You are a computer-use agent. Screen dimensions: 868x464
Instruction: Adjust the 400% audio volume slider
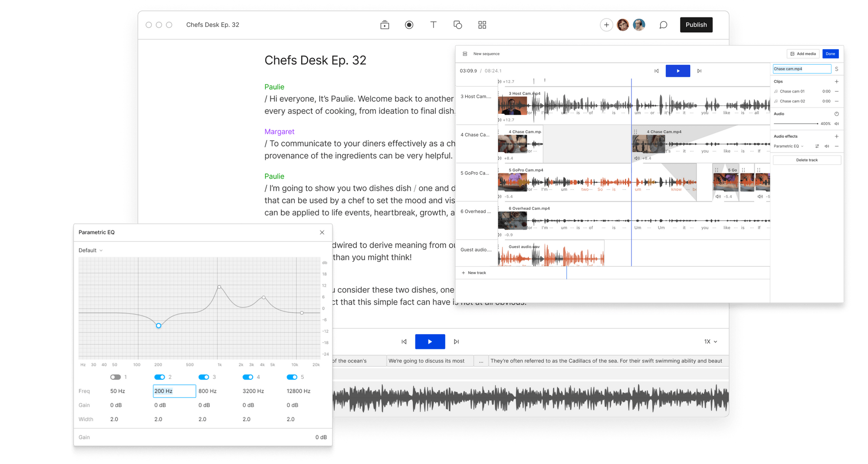[818, 123]
